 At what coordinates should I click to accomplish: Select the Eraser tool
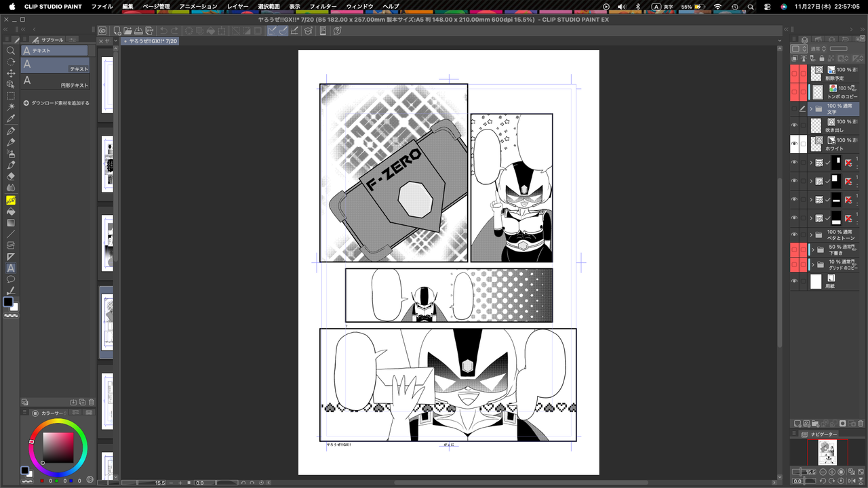pyautogui.click(x=11, y=176)
